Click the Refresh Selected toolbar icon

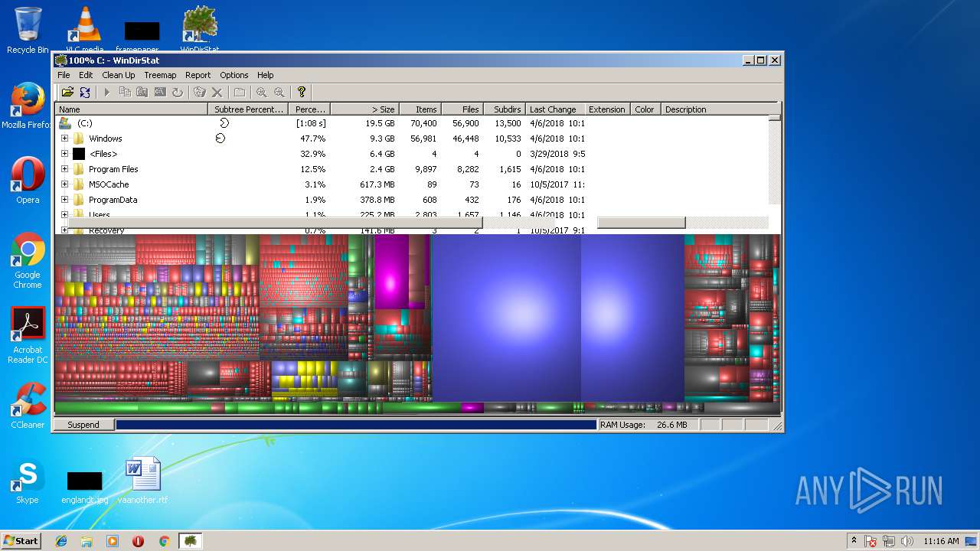point(178,92)
